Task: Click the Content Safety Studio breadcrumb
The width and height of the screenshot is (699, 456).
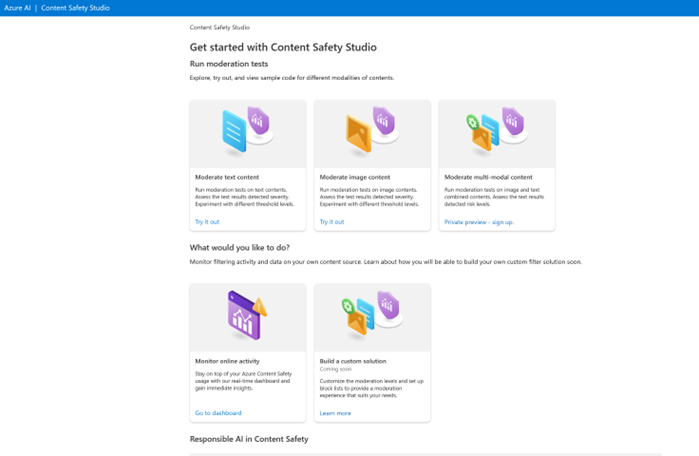Action: click(220, 27)
